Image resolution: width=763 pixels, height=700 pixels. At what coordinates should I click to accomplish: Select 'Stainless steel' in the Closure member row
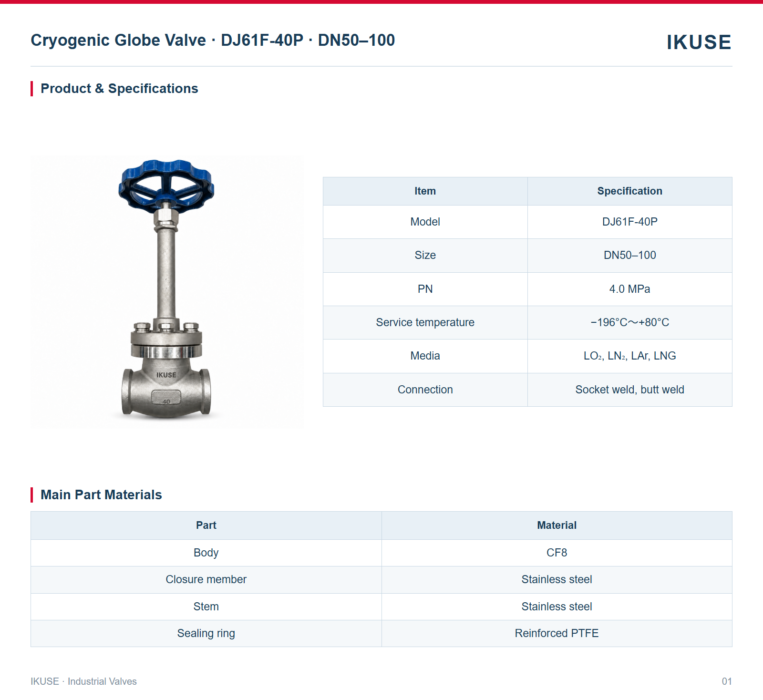(x=557, y=579)
